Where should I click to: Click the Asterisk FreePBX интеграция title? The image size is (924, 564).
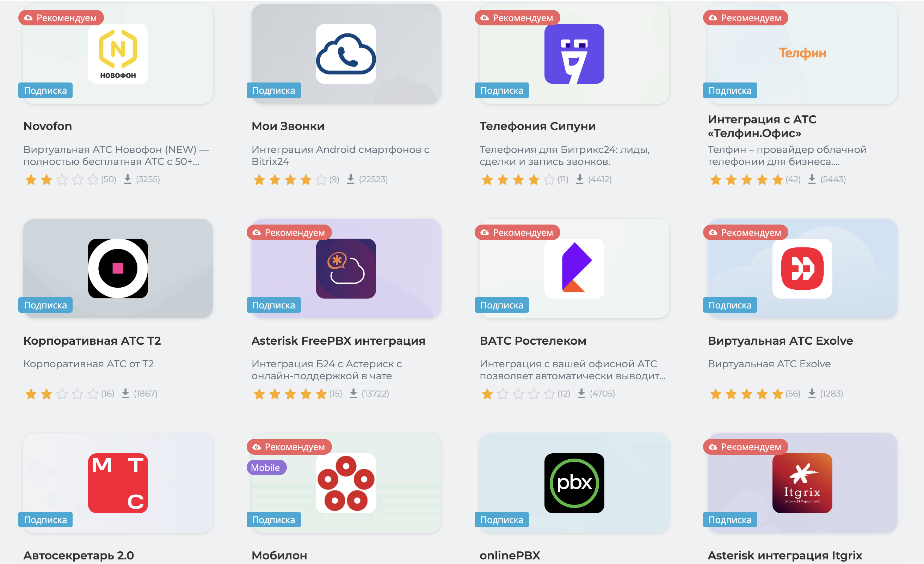point(338,341)
